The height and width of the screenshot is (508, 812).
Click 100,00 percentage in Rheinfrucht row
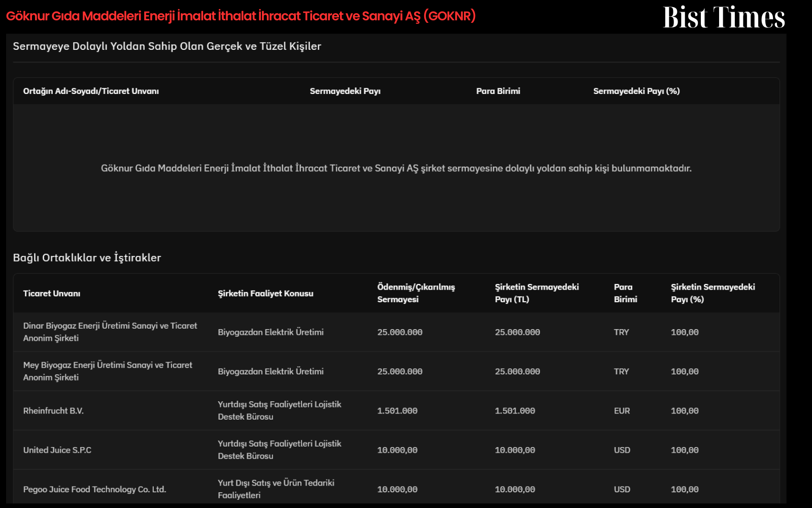pyautogui.click(x=685, y=410)
